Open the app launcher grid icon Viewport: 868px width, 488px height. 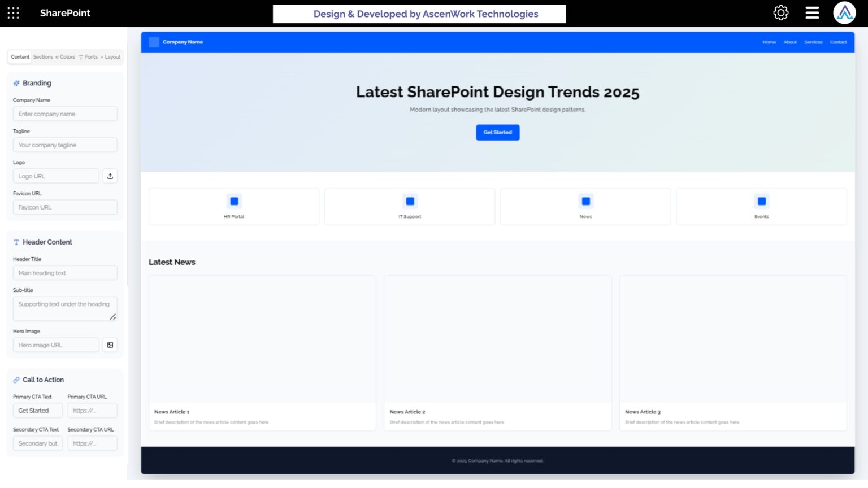point(14,13)
